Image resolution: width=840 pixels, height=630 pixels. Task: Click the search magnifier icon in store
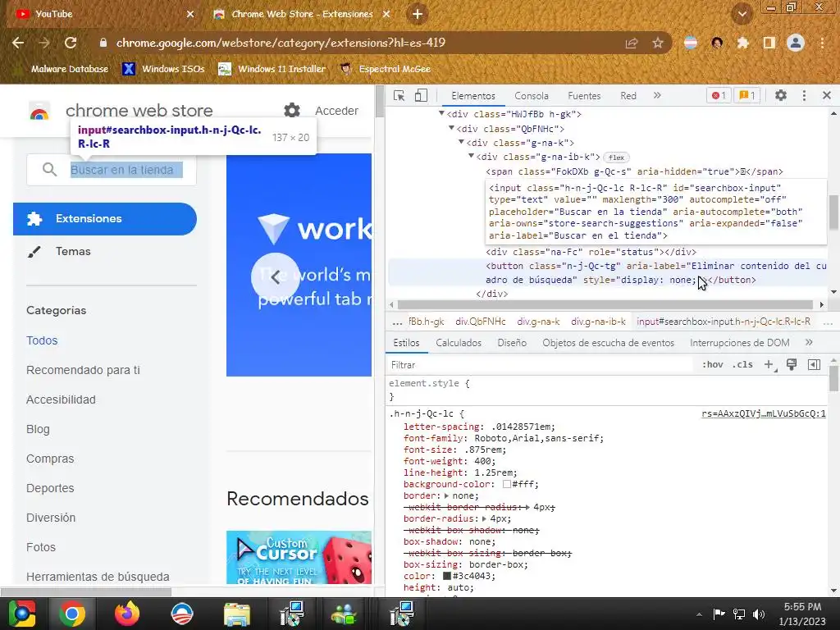[49, 170]
